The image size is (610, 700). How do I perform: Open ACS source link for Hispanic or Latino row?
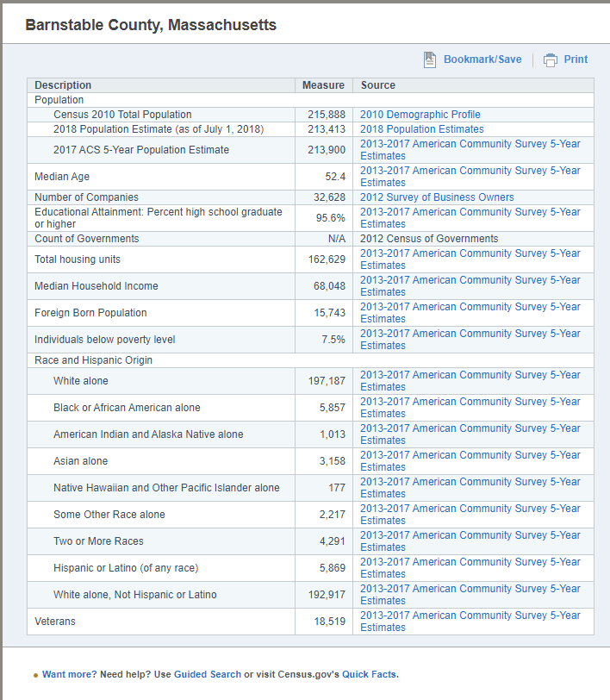(x=470, y=568)
